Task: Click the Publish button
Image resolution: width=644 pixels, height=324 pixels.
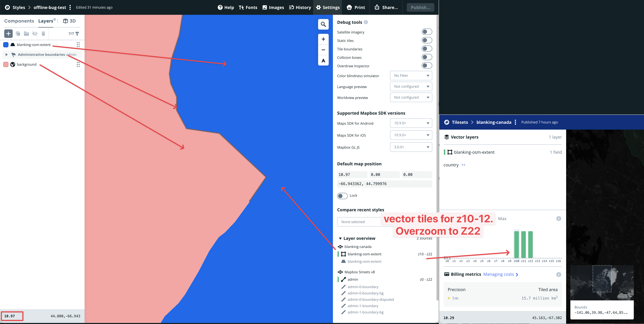Action: [420, 7]
